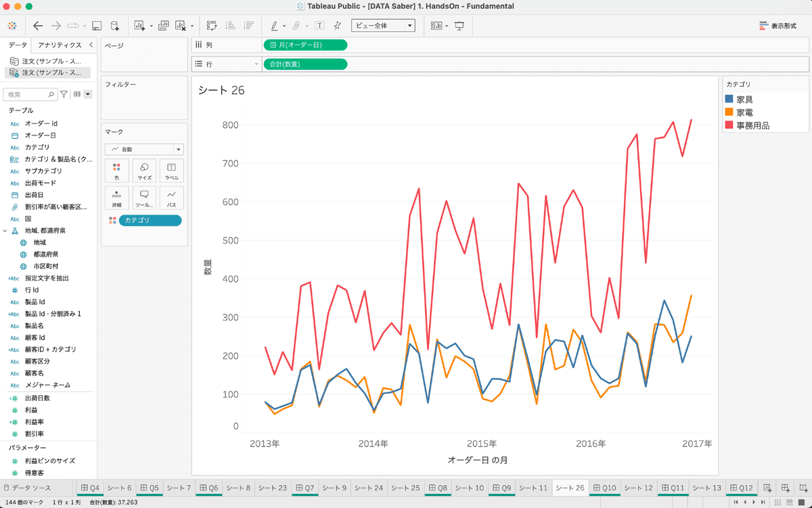
Task: Click the add new data source icon
Action: tap(115, 26)
